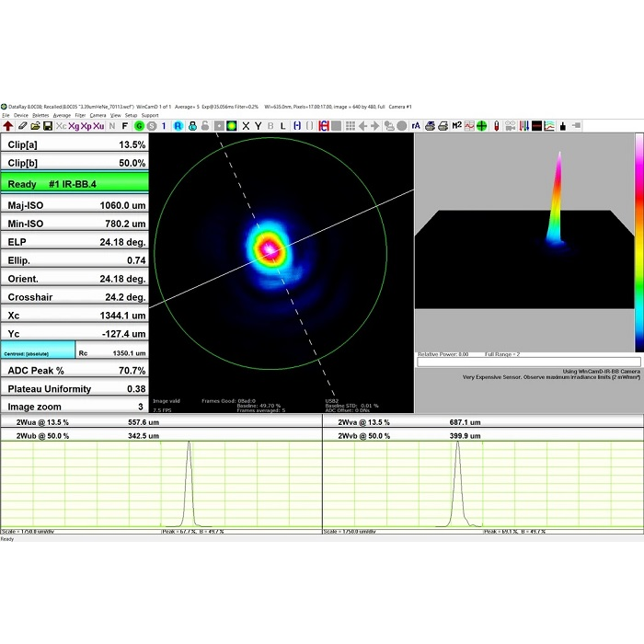Toggle the Y profile display button
Image resolution: width=644 pixels, height=644 pixels.
259,126
